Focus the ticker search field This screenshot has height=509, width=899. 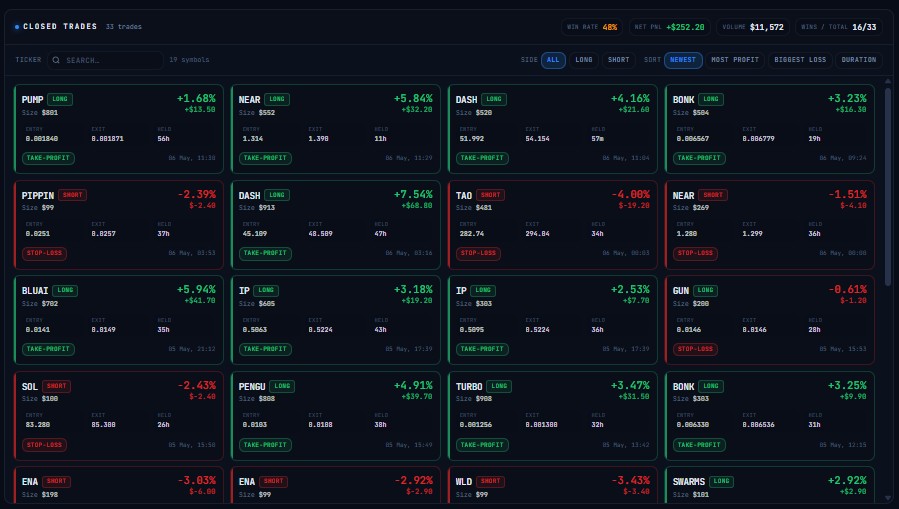tap(105, 60)
